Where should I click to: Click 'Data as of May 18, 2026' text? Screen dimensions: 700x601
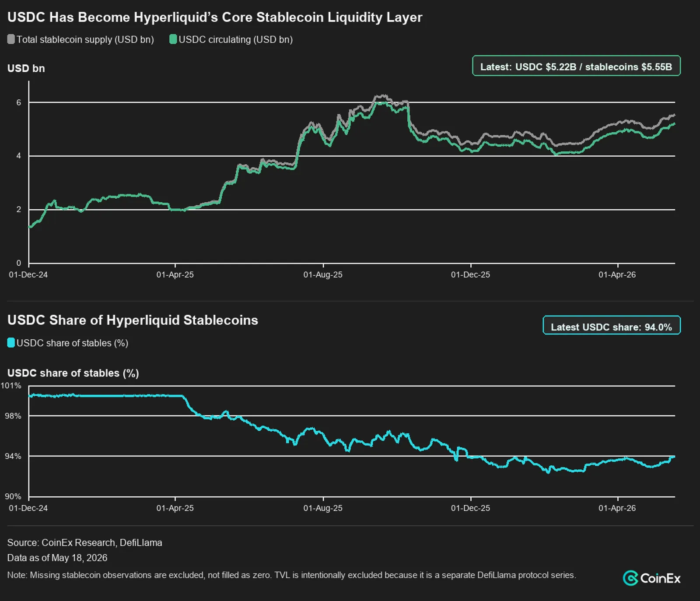pyautogui.click(x=57, y=558)
